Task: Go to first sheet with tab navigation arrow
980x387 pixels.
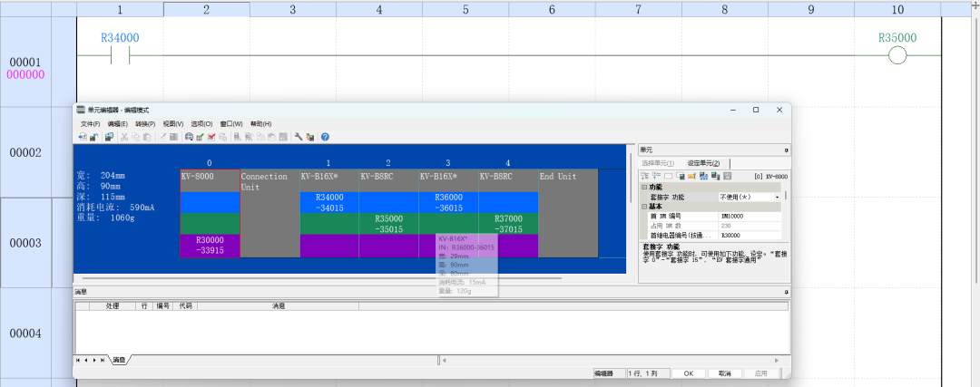Action: 78,360
